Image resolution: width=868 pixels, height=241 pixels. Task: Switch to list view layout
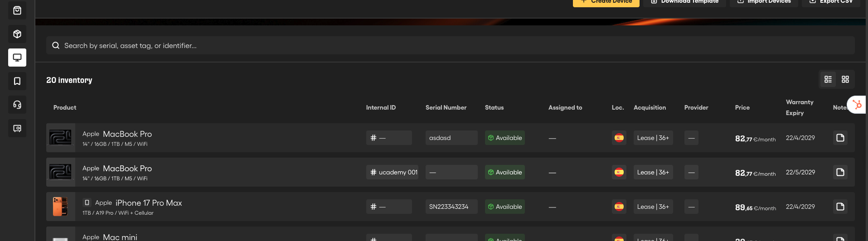(828, 79)
